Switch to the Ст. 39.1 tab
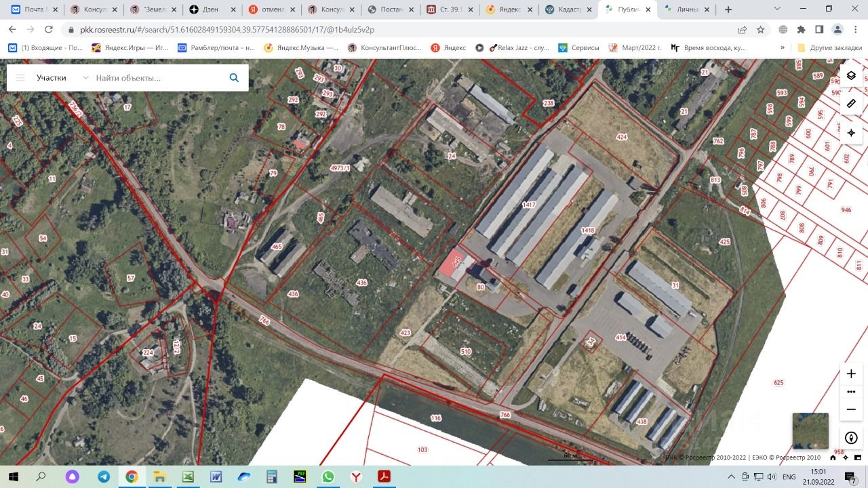868x488 pixels. point(450,9)
